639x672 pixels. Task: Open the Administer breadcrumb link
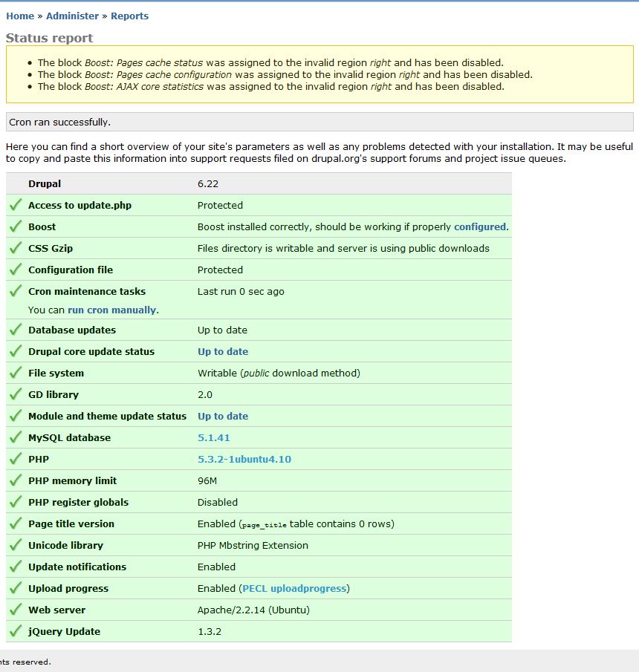coord(72,16)
